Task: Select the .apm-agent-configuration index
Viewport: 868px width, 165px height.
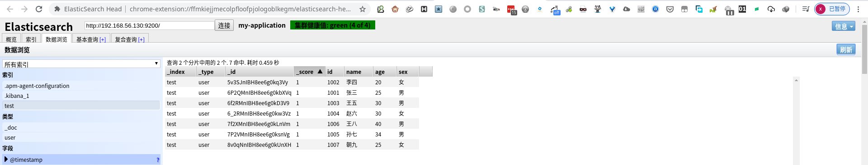Action: (x=81, y=86)
